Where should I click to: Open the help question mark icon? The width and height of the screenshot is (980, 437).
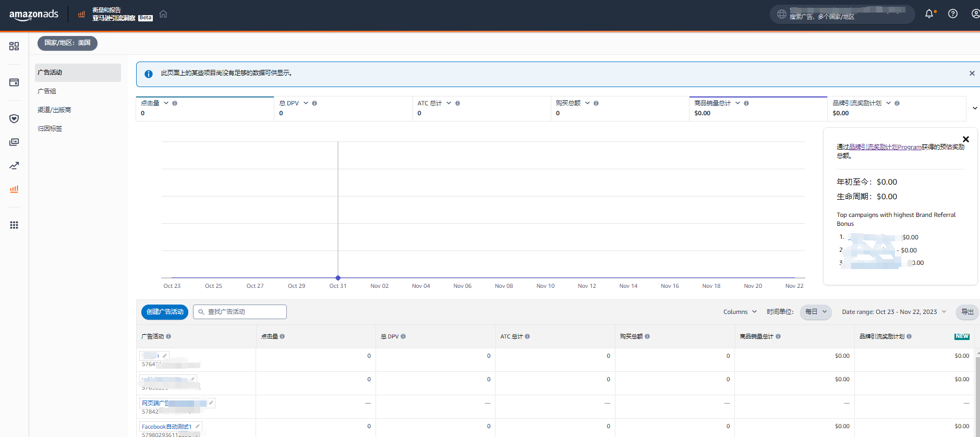[952, 14]
